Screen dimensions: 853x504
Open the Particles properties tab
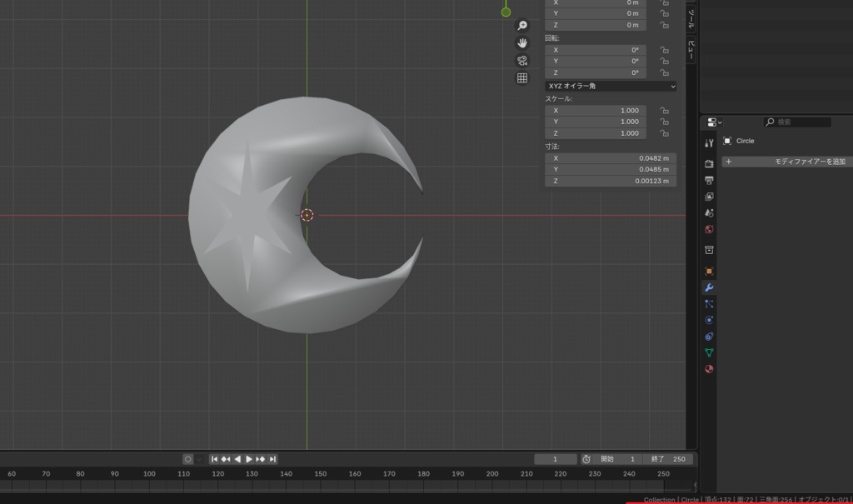point(709,304)
